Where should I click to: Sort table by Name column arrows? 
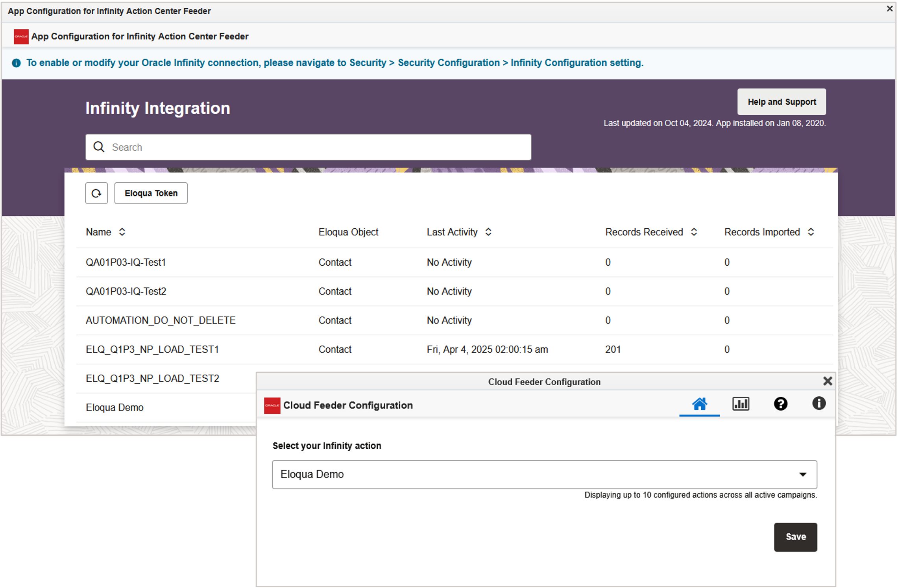tap(122, 232)
